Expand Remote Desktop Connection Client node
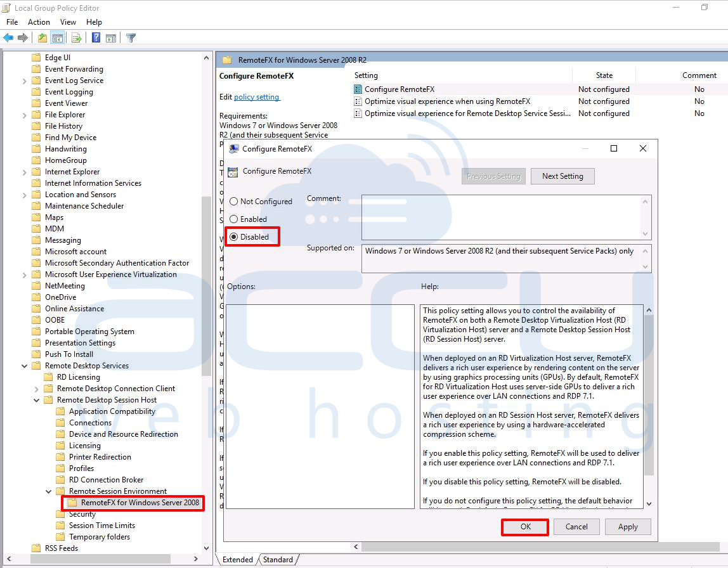 (37, 389)
